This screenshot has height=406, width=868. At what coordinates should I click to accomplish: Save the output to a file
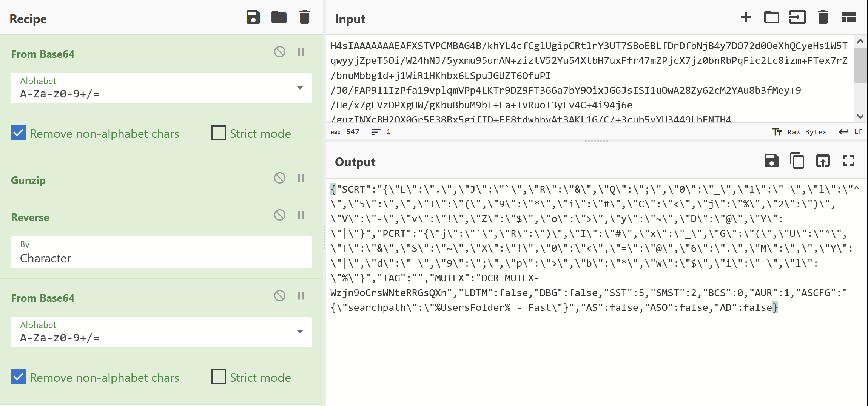(771, 161)
